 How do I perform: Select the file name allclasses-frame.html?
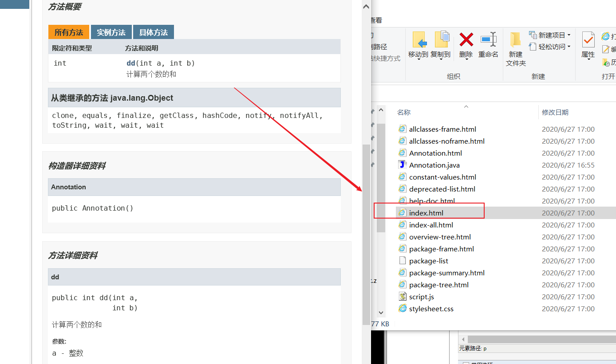click(x=442, y=129)
